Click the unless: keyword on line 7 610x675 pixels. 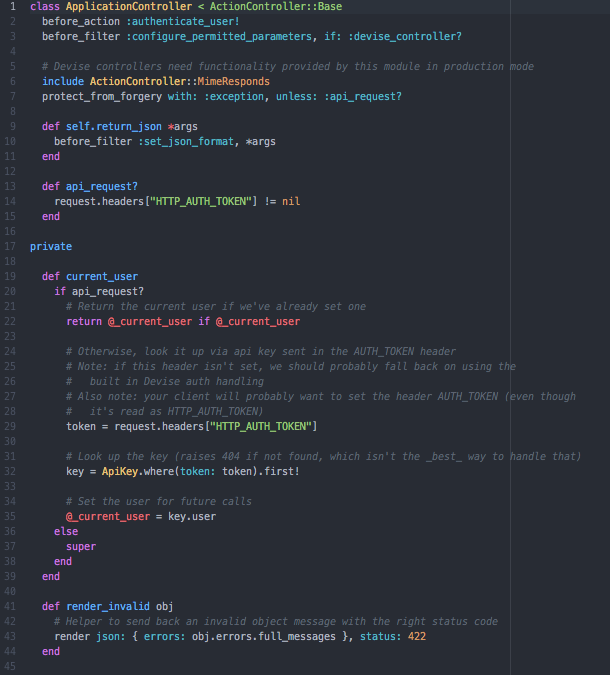[x=297, y=96]
